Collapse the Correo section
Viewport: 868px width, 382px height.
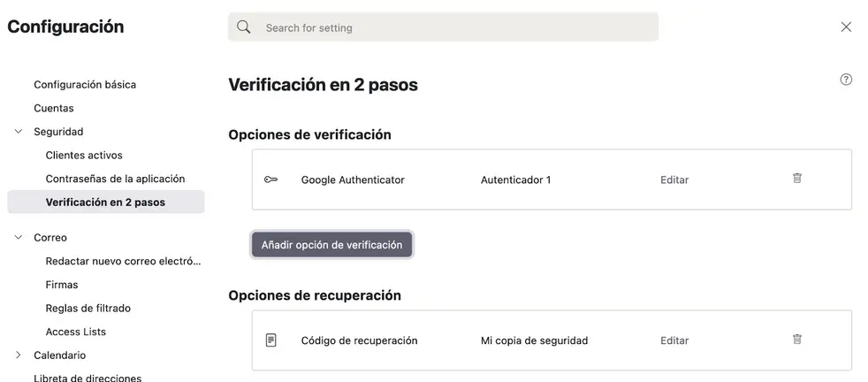point(19,238)
